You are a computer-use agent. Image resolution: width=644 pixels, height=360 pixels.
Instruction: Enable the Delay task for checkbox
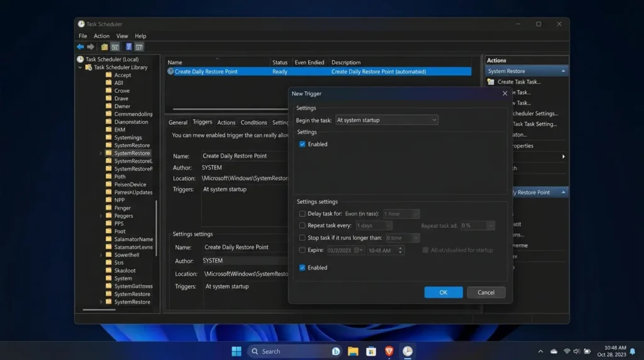pos(303,214)
